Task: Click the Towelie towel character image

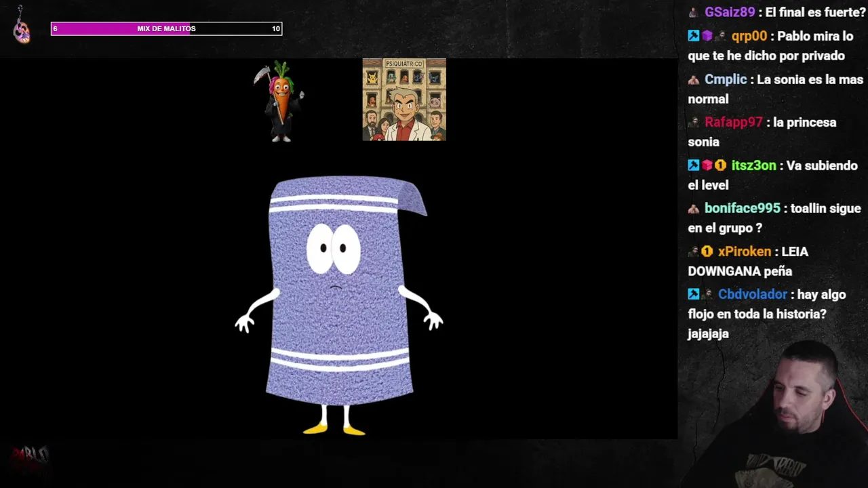Action: [x=339, y=305]
